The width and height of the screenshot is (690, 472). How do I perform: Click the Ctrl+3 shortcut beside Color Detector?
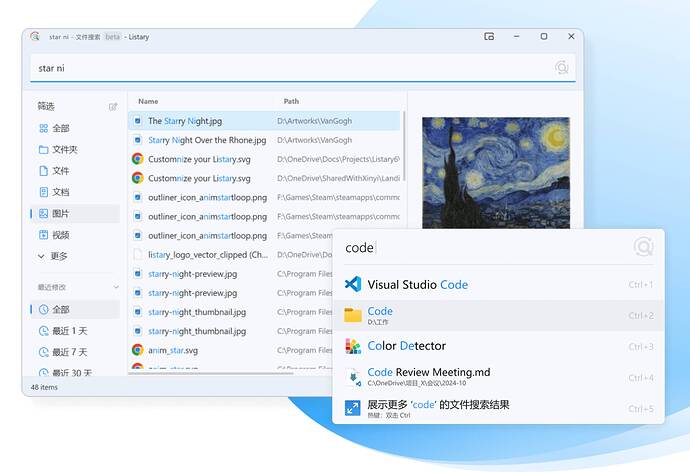click(x=640, y=347)
